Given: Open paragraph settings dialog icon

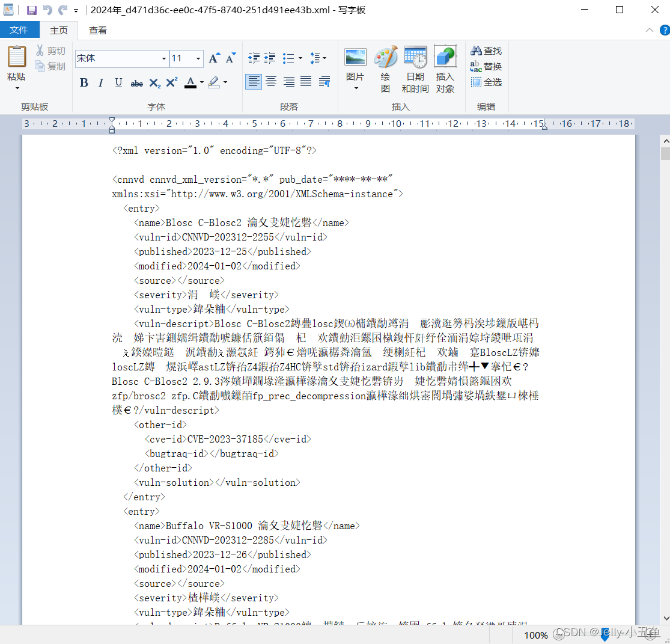Looking at the screenshot, I should point(324,81).
